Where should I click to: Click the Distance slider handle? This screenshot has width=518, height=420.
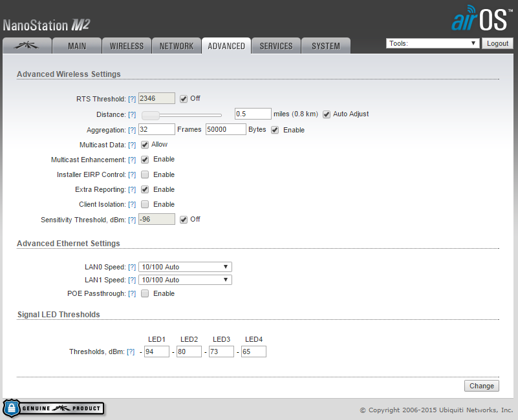pyautogui.click(x=151, y=115)
